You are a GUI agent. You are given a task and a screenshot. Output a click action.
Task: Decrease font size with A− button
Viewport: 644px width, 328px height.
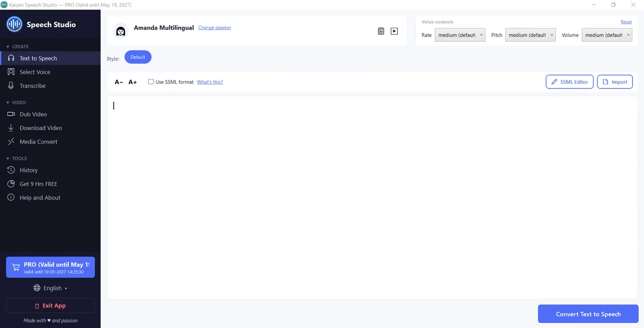click(119, 82)
